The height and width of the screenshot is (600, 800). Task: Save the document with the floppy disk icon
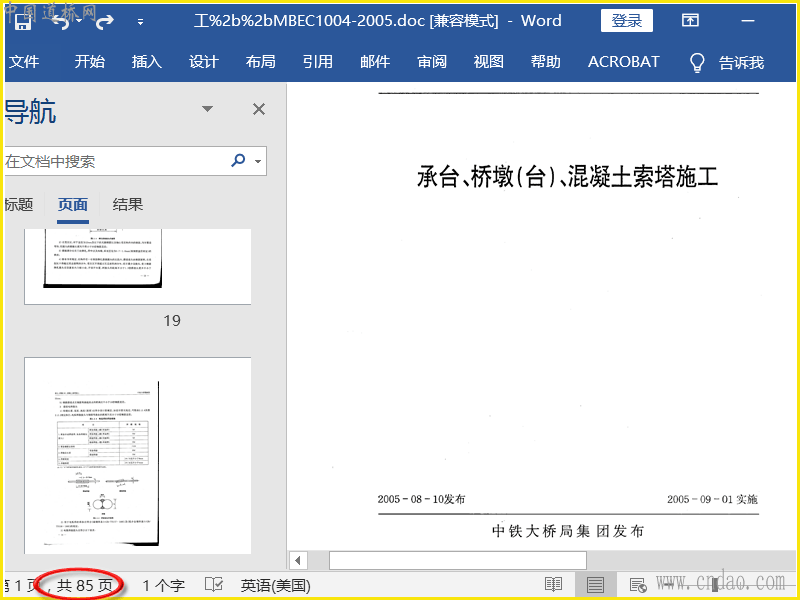(22, 21)
